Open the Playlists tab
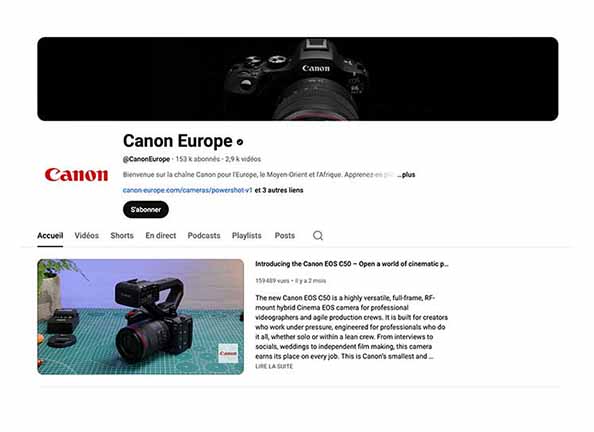 pos(247,236)
